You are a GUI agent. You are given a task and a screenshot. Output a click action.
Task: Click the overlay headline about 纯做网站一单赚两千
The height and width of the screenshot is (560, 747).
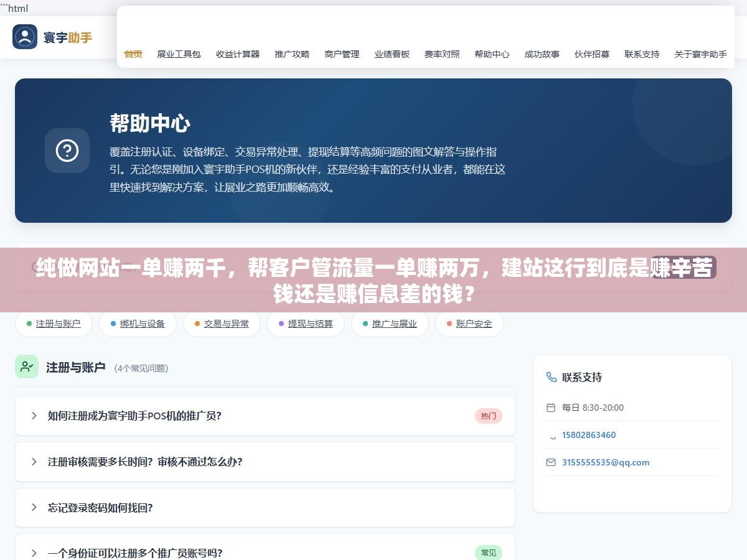tap(374, 280)
